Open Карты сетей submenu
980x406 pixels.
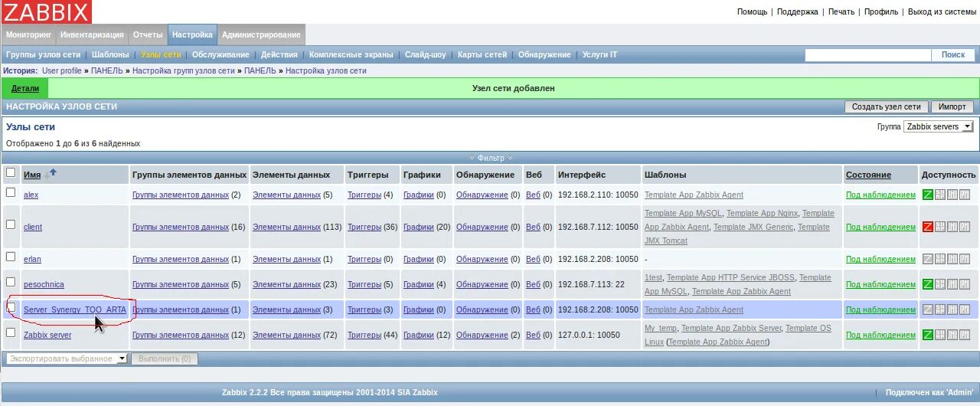click(482, 54)
